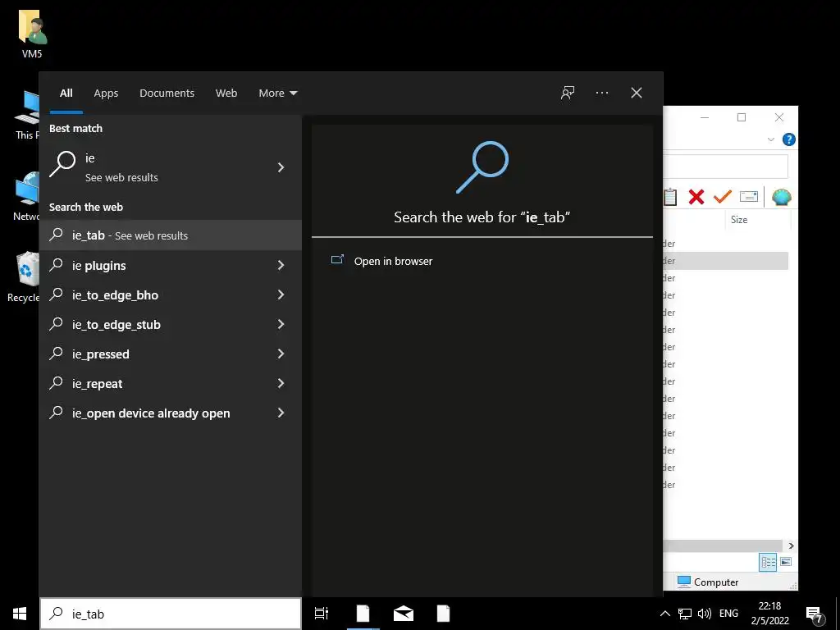Expand arrow for 'ie_pressed'
The image size is (840, 630).
pos(281,354)
